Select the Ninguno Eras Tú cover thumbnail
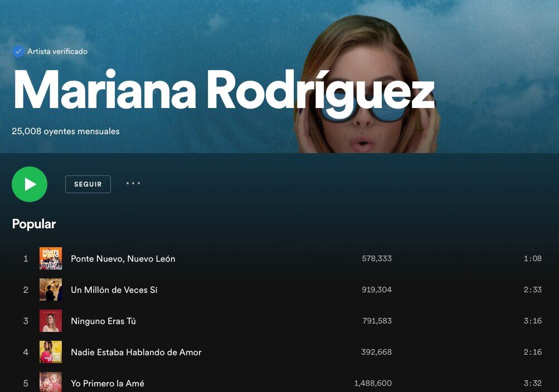 tap(51, 321)
